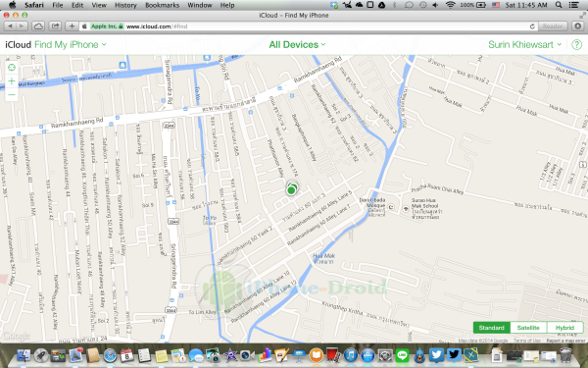Zoom out of the map with minus
This screenshot has width=588, height=368.
pyautogui.click(x=12, y=94)
